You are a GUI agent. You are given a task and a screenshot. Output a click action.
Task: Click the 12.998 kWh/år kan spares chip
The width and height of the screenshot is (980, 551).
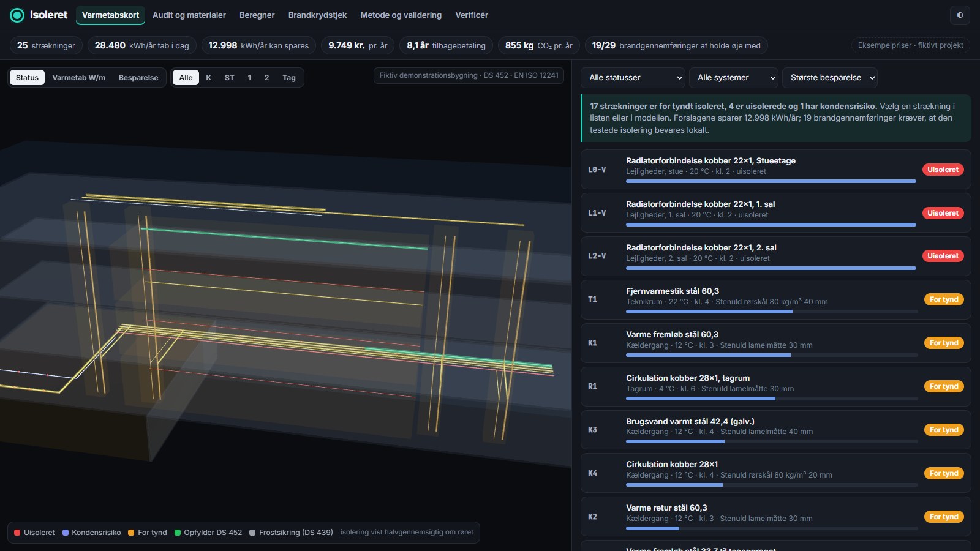(x=258, y=45)
